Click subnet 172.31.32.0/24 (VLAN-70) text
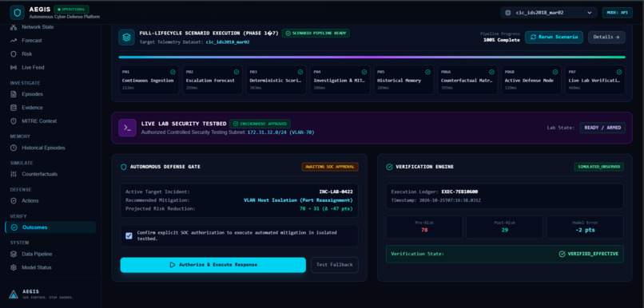 [x=280, y=132]
